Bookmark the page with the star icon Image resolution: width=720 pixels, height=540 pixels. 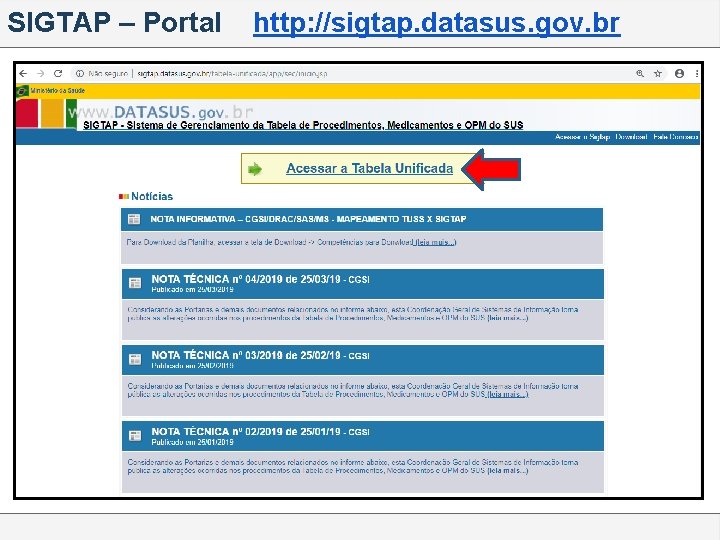tap(658, 73)
